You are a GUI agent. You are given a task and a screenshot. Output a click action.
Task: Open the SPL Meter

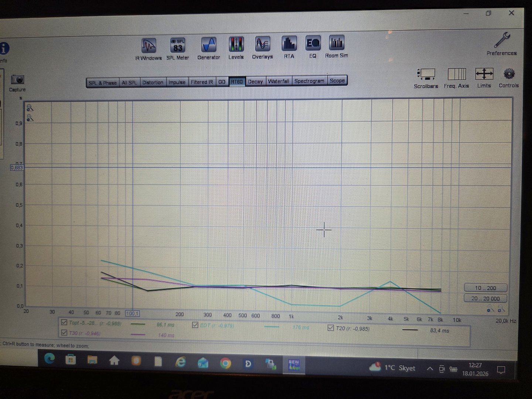178,49
